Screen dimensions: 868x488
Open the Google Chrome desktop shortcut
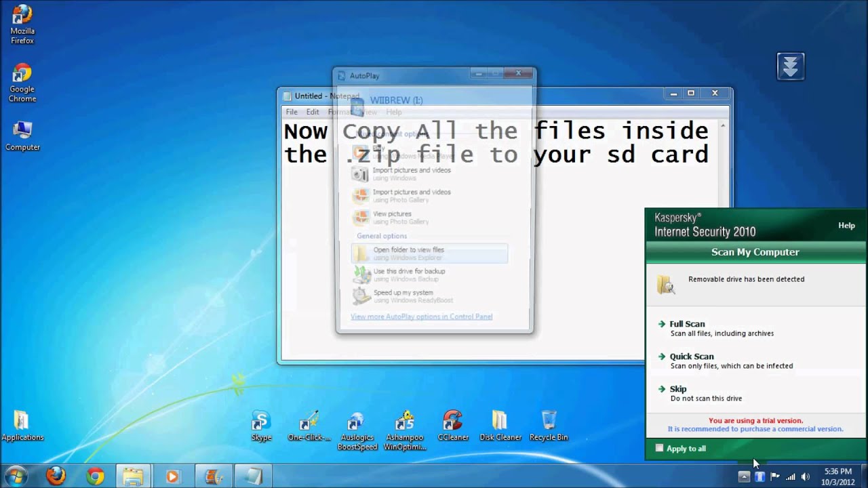22,83
